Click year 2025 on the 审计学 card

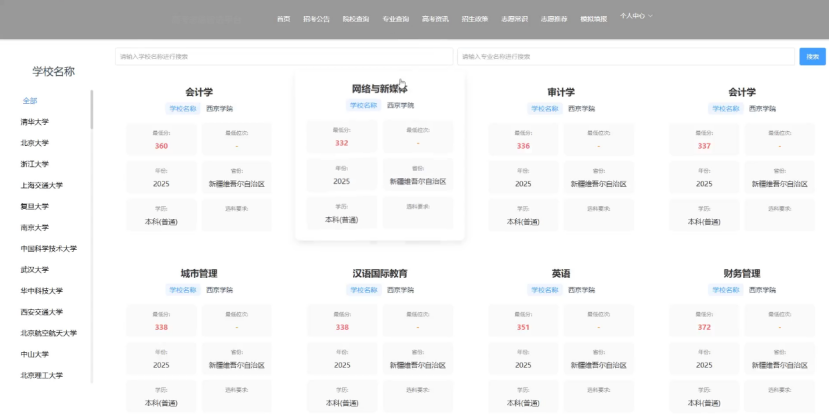click(523, 184)
